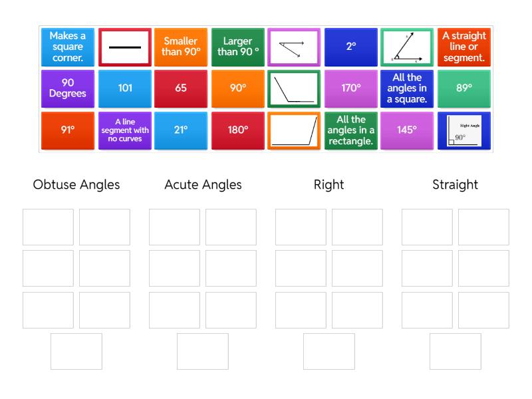Pick the '101' tile
This screenshot has width=532, height=399.
pos(124,88)
